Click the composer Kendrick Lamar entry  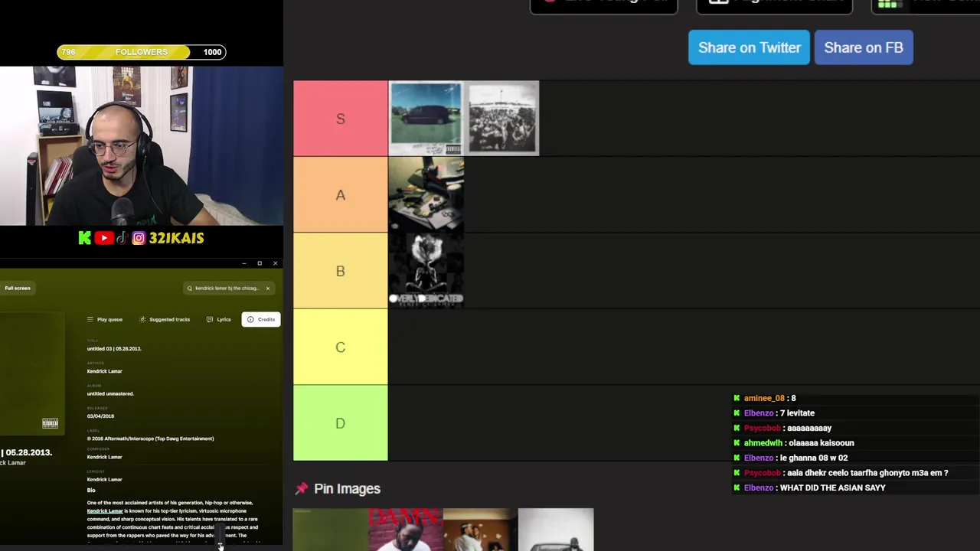point(105,457)
